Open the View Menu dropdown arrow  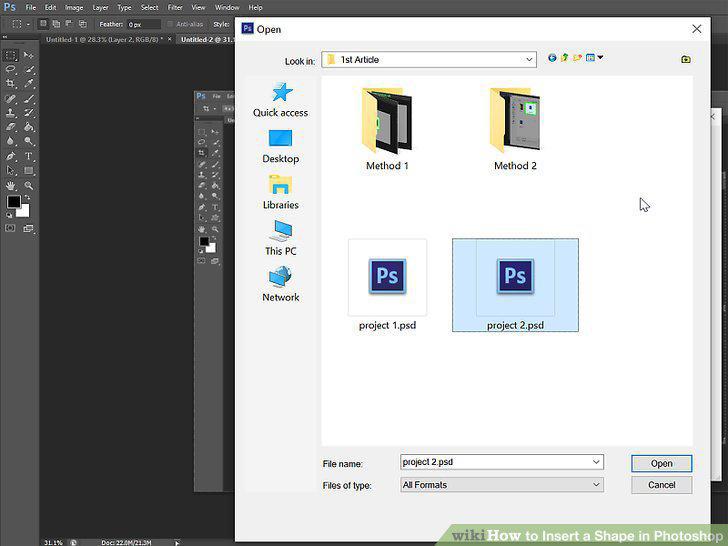tap(600, 57)
